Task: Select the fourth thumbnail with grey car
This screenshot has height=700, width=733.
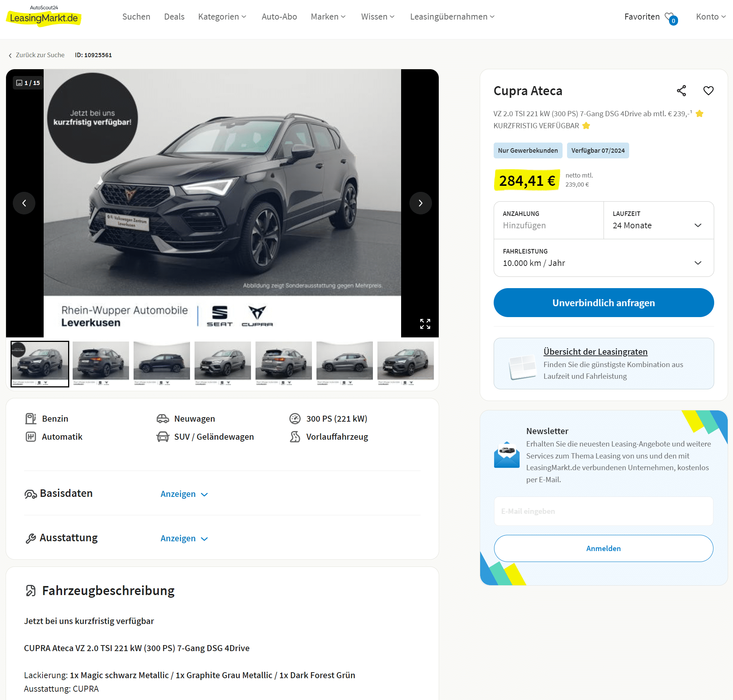Action: click(223, 364)
